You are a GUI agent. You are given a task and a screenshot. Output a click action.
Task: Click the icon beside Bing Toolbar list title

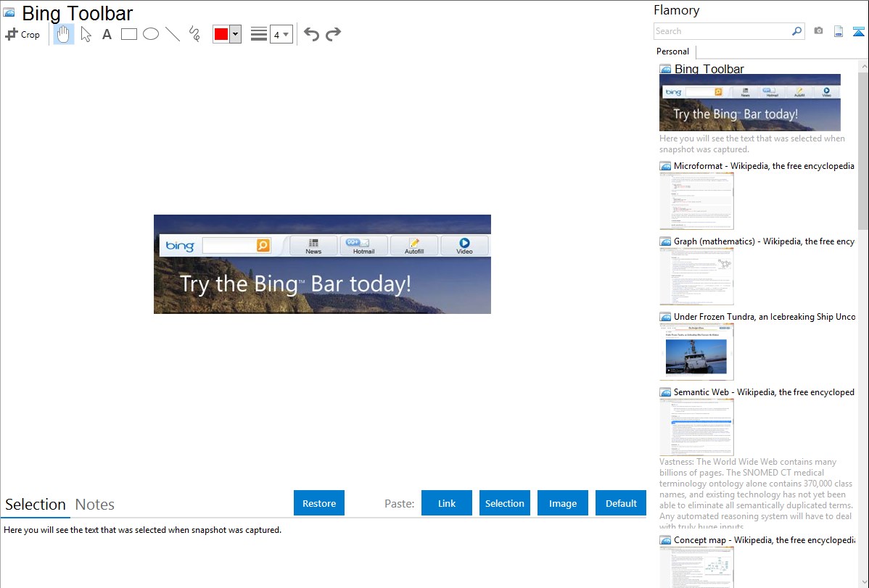[666, 70]
